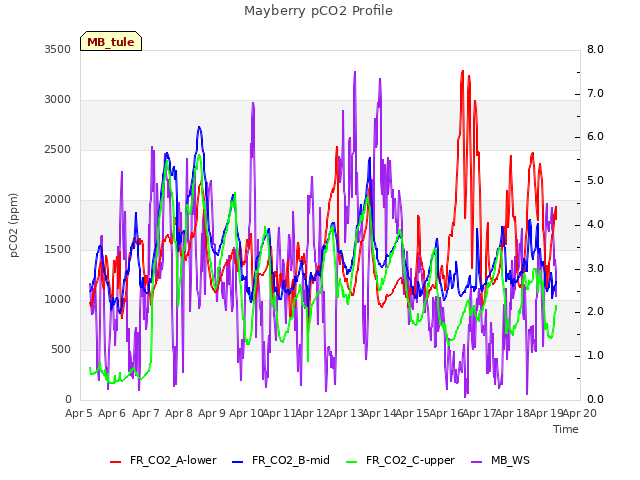Viewport: 640px width, 480px height.
Task: Click the 7.0 right axis tick label
Action: 596,93
